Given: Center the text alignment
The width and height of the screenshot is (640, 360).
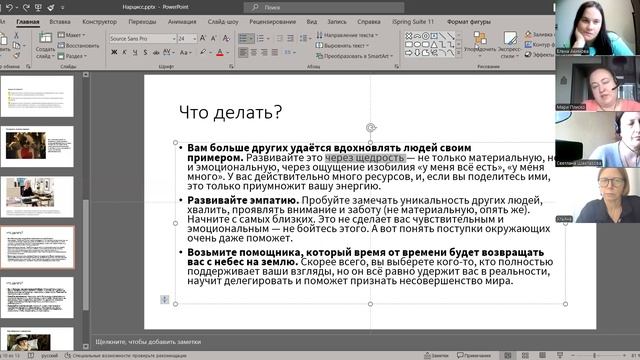Looking at the screenshot, I should (x=254, y=52).
